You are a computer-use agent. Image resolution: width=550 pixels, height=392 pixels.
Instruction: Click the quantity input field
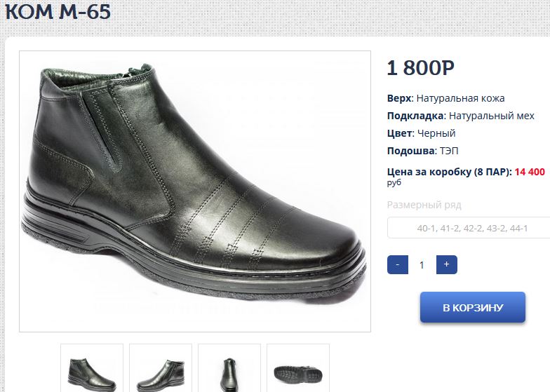pos(422,265)
